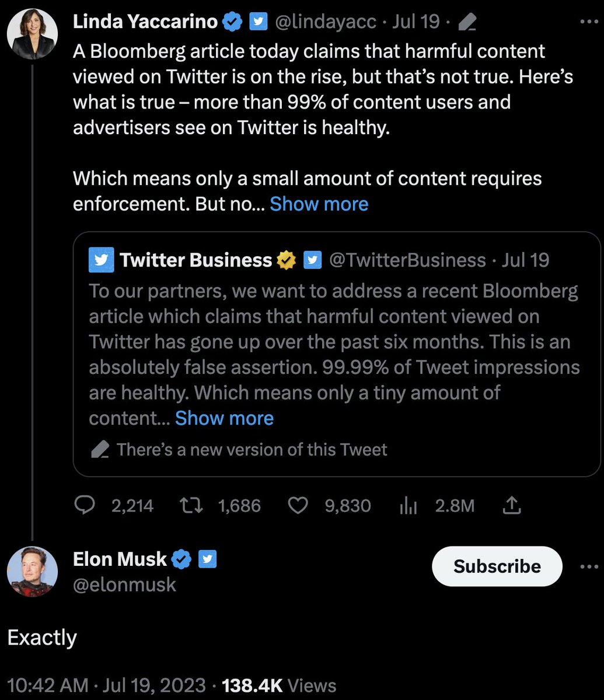
Task: Click the reply icon under Linda's tweet
Action: tap(85, 505)
